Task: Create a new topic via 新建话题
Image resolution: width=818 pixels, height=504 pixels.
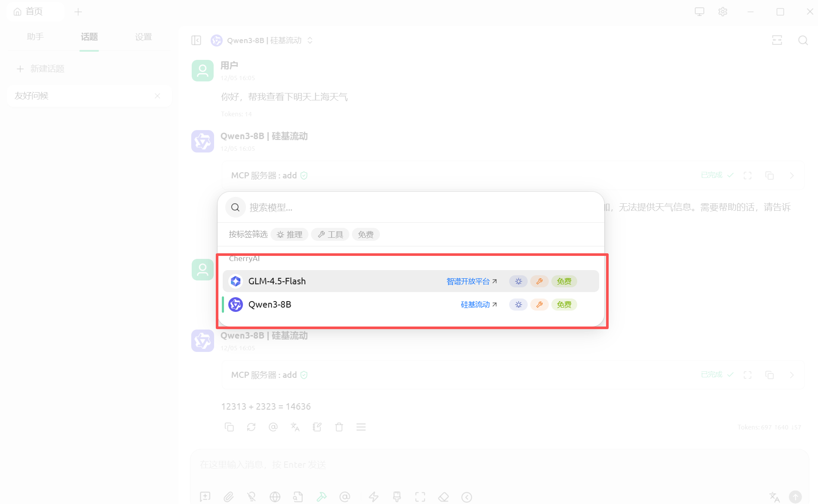Action: coord(40,69)
